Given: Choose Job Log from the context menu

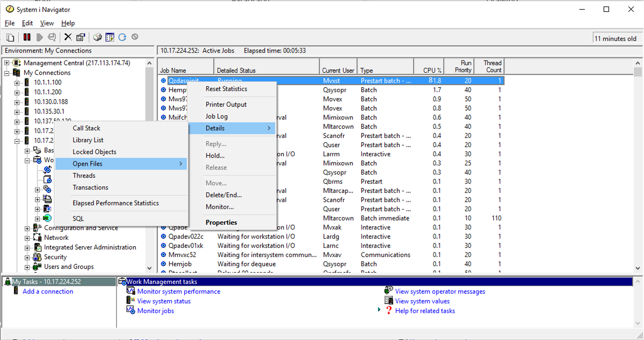Looking at the screenshot, I should coord(217,116).
